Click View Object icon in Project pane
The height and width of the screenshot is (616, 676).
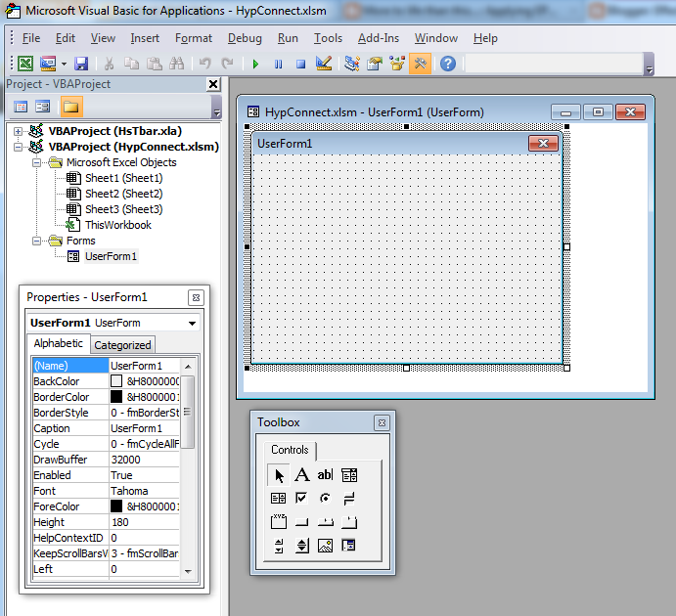(43, 107)
